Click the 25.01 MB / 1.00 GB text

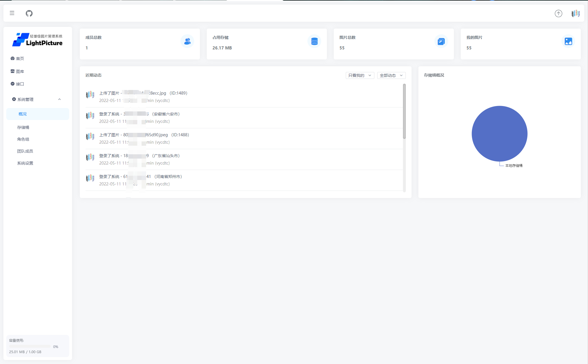[25, 352]
